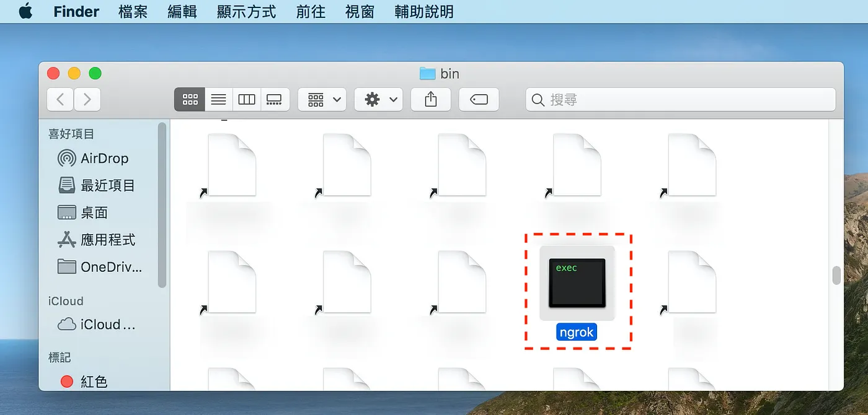The height and width of the screenshot is (415, 868).
Task: Click the Share toolbar button
Action: pos(431,99)
